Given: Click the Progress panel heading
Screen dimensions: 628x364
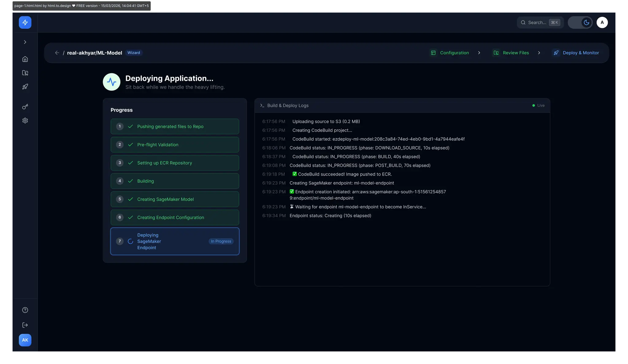Looking at the screenshot, I should tap(122, 110).
